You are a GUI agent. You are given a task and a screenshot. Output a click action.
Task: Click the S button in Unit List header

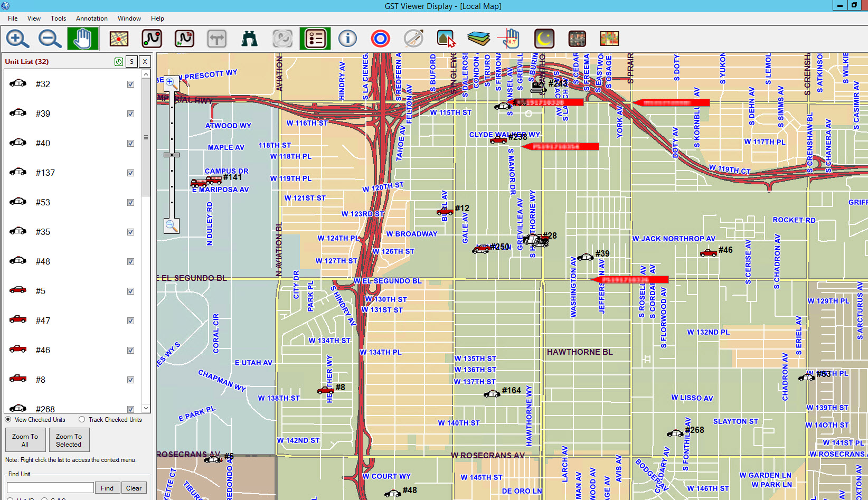[131, 62]
